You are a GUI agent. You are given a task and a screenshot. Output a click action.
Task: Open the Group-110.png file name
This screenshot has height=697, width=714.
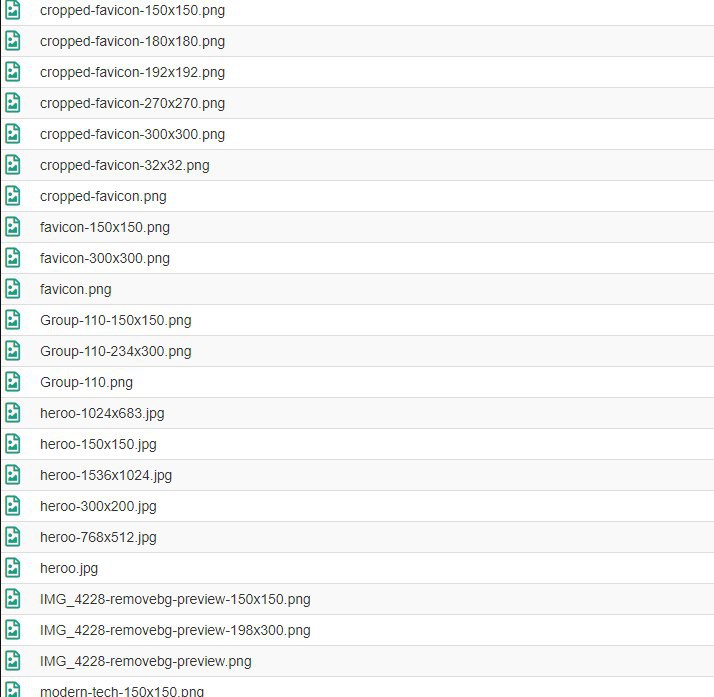click(x=87, y=382)
